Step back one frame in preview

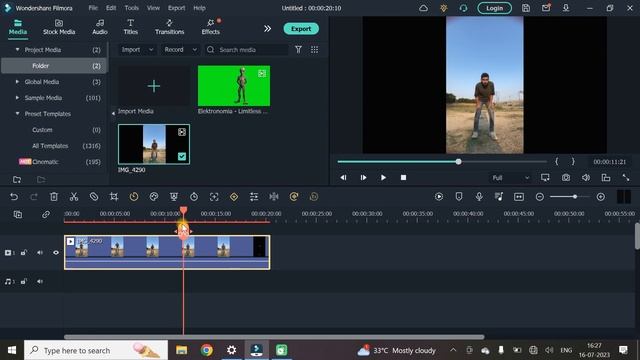pyautogui.click(x=343, y=178)
